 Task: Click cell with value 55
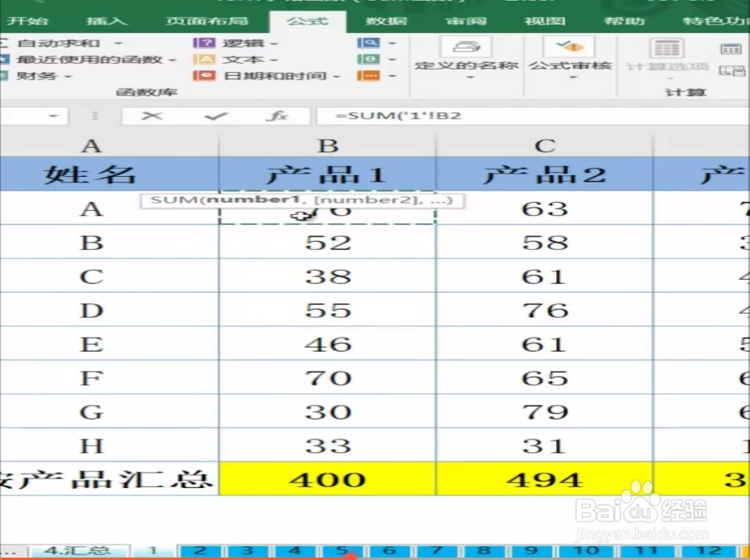coord(327,310)
